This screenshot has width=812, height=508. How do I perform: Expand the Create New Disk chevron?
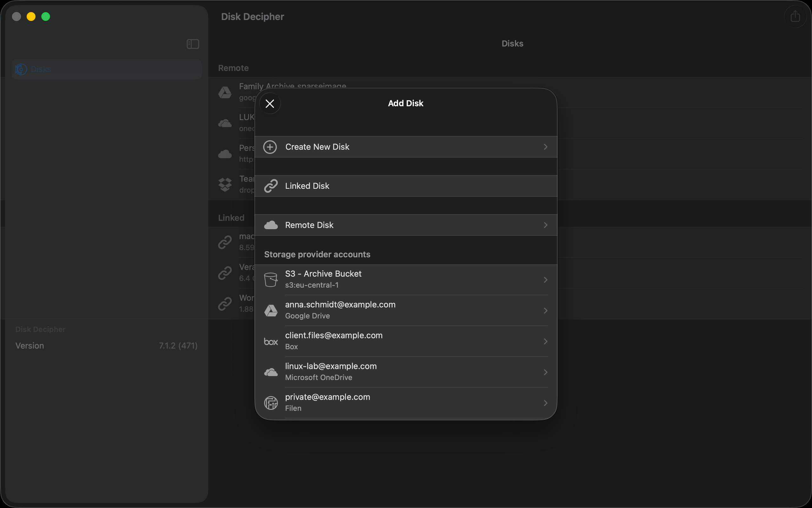click(546, 147)
